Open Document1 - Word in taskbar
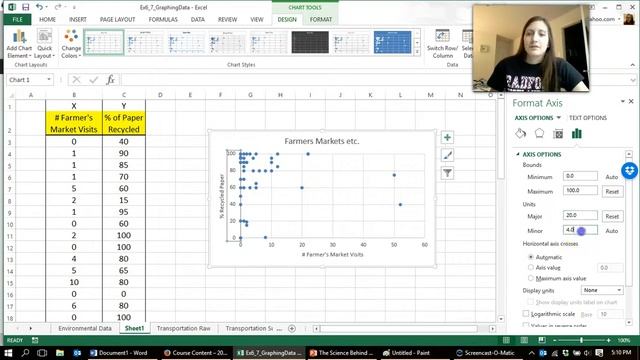The width and height of the screenshot is (640, 360). (118, 353)
